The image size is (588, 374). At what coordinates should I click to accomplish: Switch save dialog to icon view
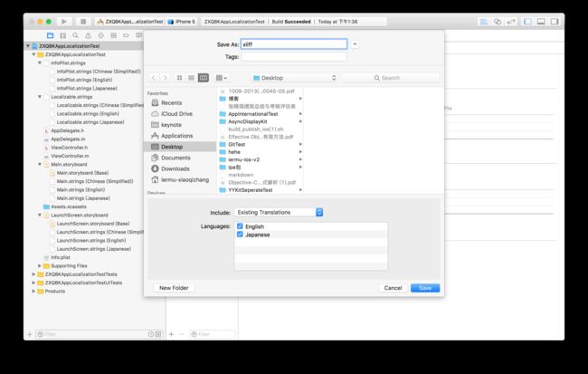(179, 78)
